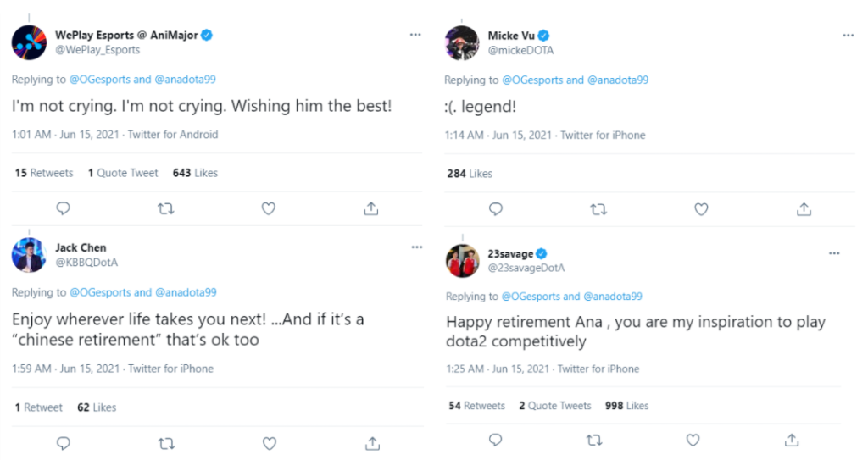Open Jack Chen's profile picture
The image size is (868, 460).
[29, 255]
